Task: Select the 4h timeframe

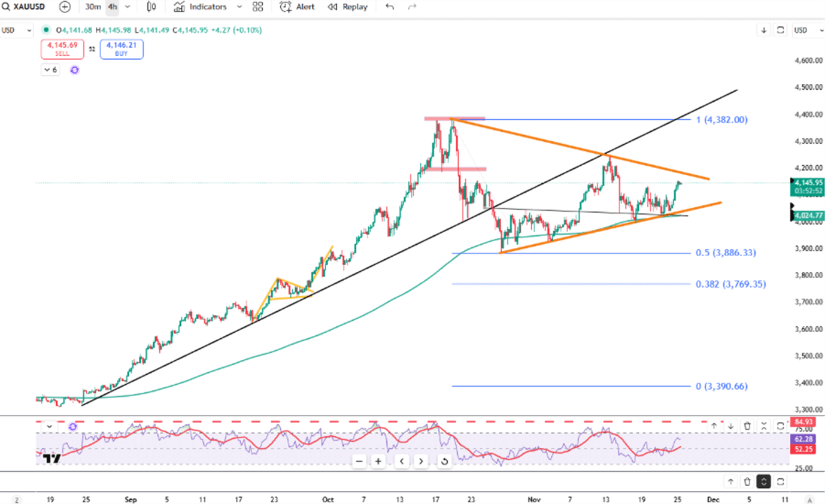Action: point(112,7)
